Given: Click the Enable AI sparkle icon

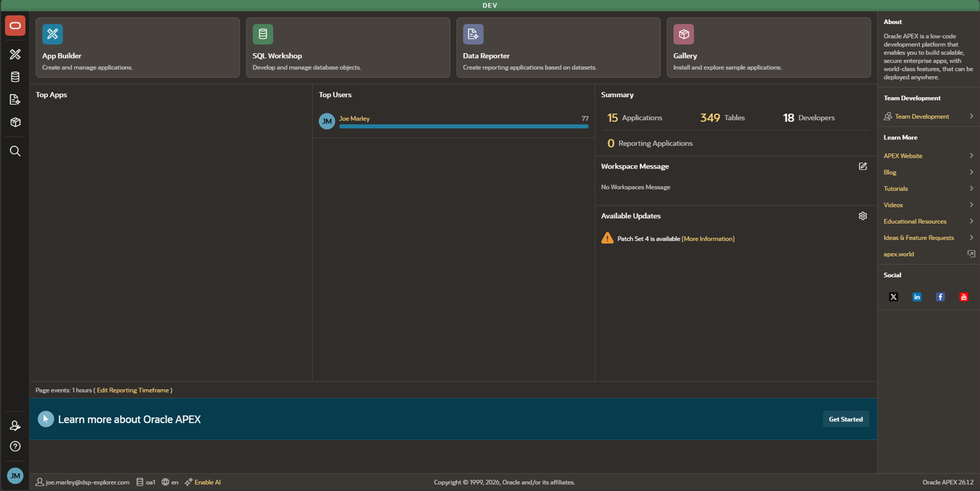Looking at the screenshot, I should pyautogui.click(x=188, y=482).
